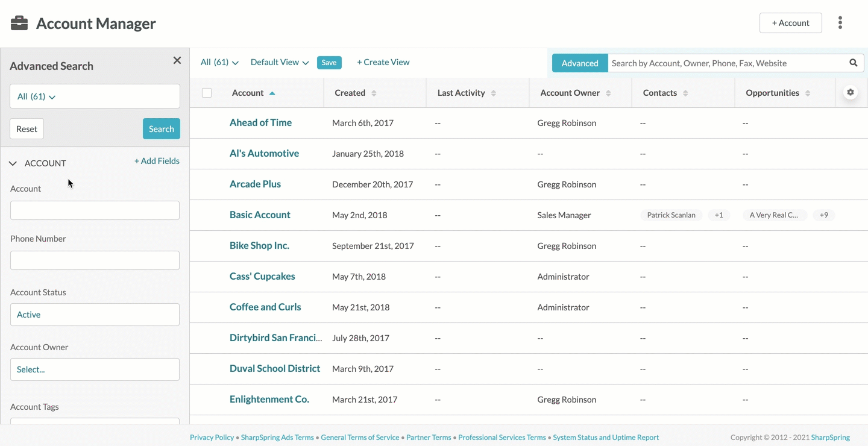This screenshot has width=868, height=446.
Task: Focus the Account name input field
Action: pos(95,210)
